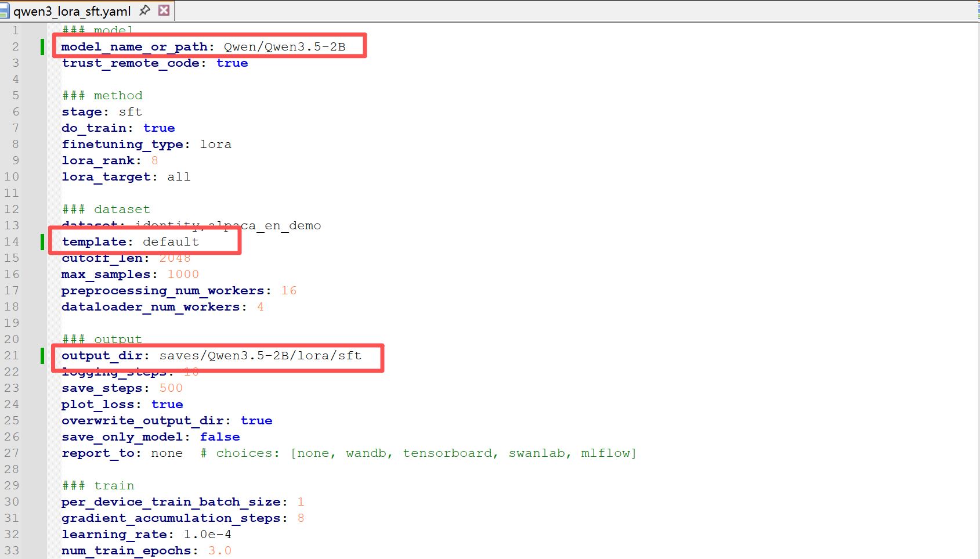Click value Qwen/Qwen3.5-2B on line 2
Image resolution: width=980 pixels, height=559 pixels.
(x=285, y=47)
